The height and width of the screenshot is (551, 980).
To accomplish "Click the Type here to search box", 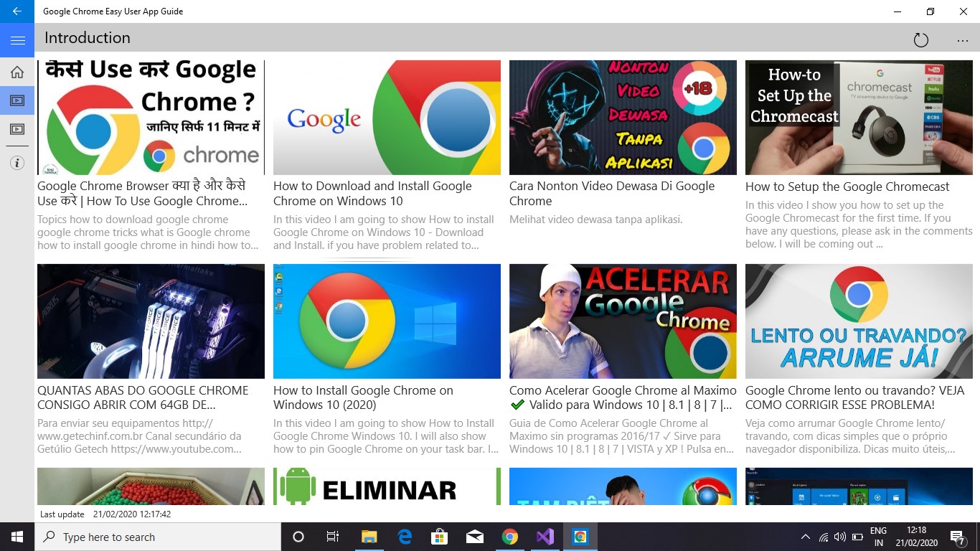I will 158,537.
